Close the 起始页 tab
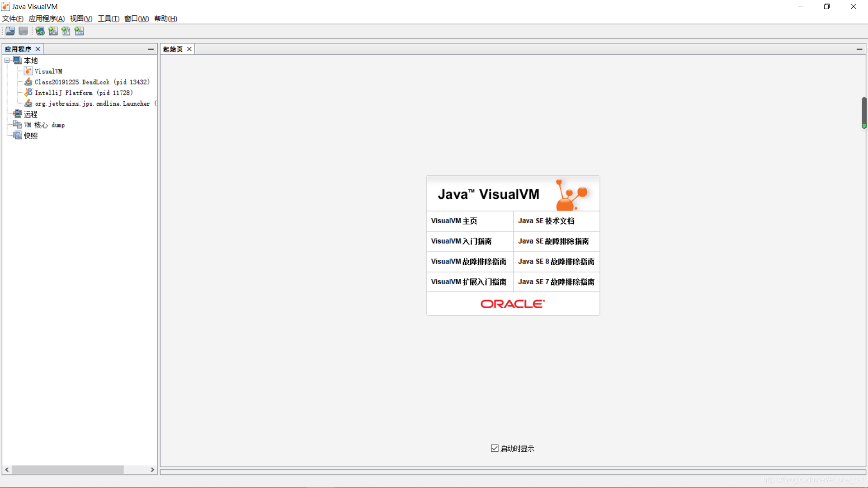 (189, 49)
